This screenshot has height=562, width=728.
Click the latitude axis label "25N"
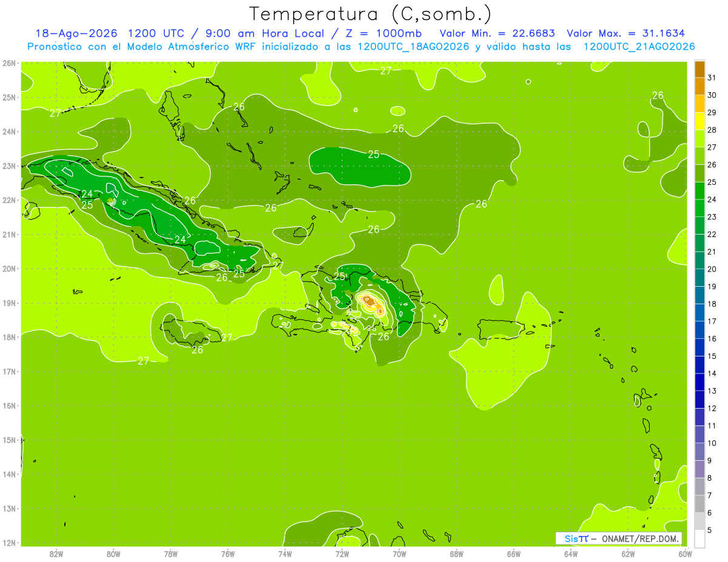[x=9, y=97]
